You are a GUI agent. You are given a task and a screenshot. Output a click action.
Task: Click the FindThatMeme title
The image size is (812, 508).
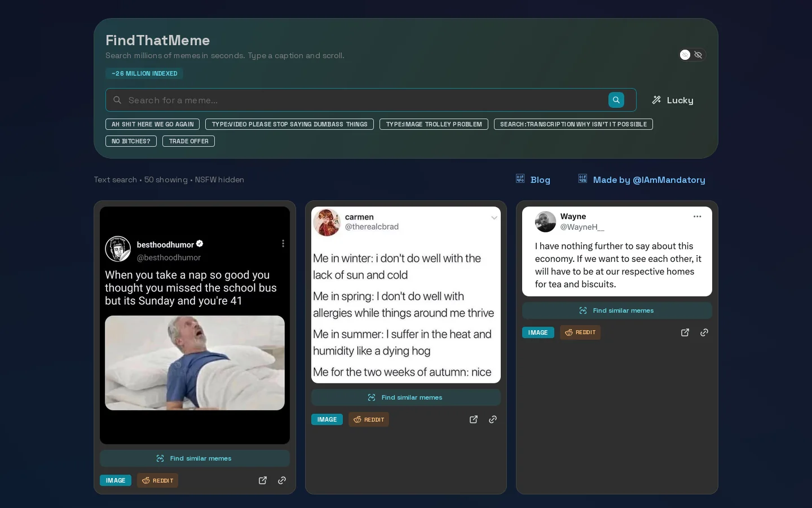coord(157,40)
